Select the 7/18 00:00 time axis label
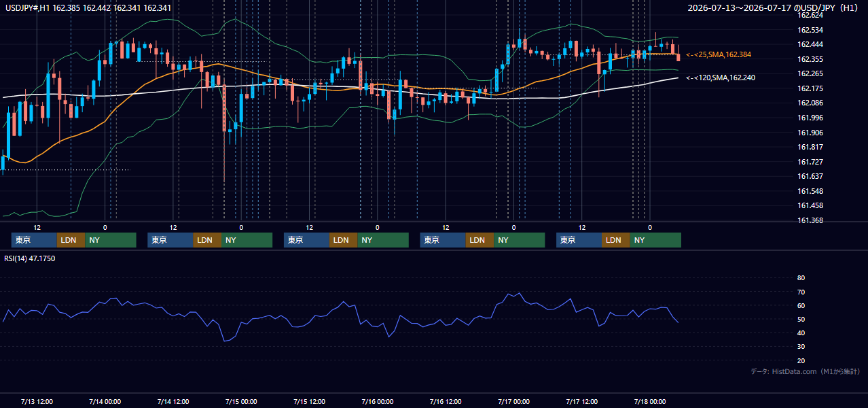Image resolution: width=868 pixels, height=408 pixels. 649,401
